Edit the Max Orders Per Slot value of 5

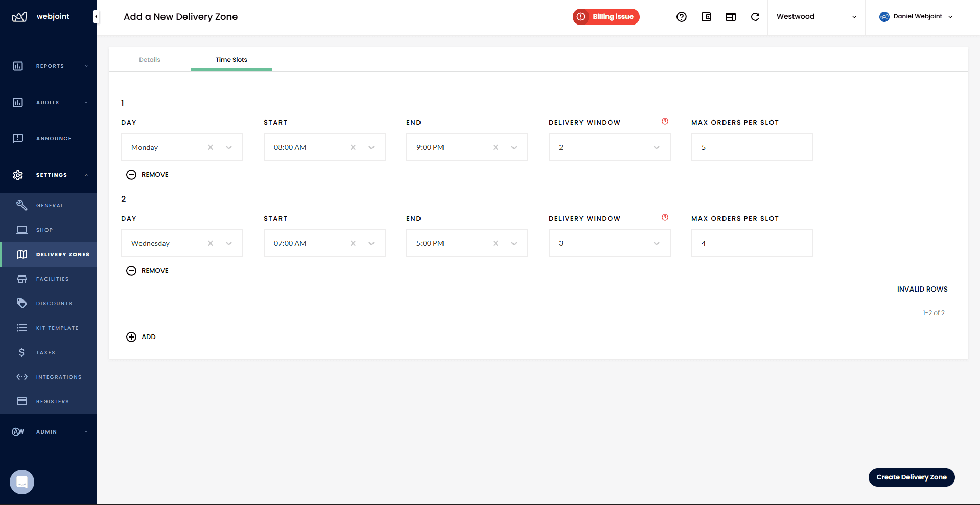pyautogui.click(x=752, y=147)
